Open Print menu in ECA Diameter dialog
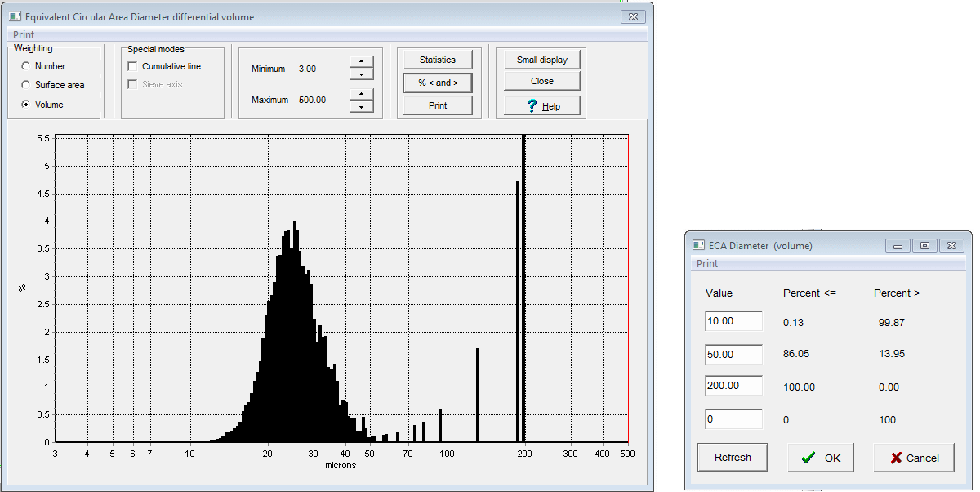The image size is (980, 492). 706,264
